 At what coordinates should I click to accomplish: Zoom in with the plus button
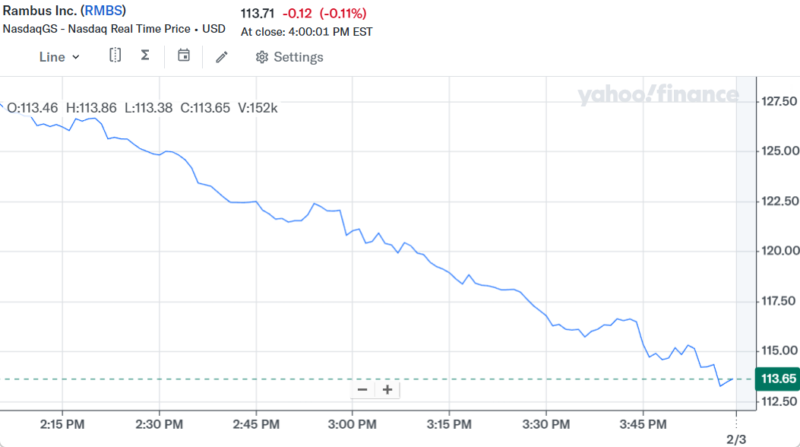tap(388, 389)
